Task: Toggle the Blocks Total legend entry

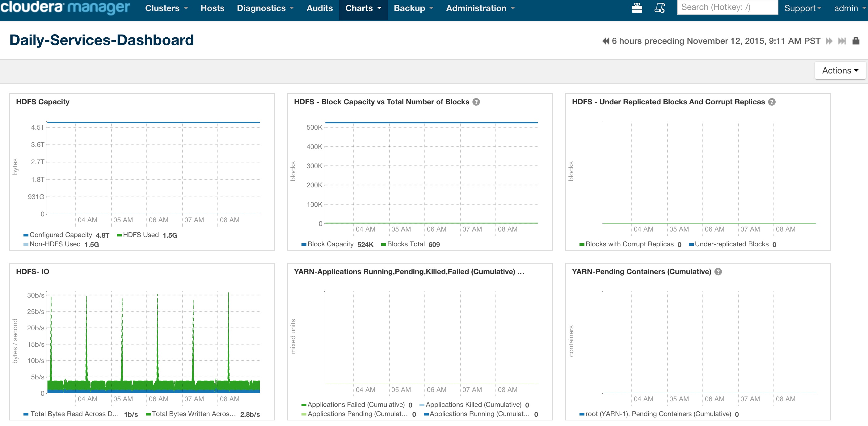Action: point(406,244)
